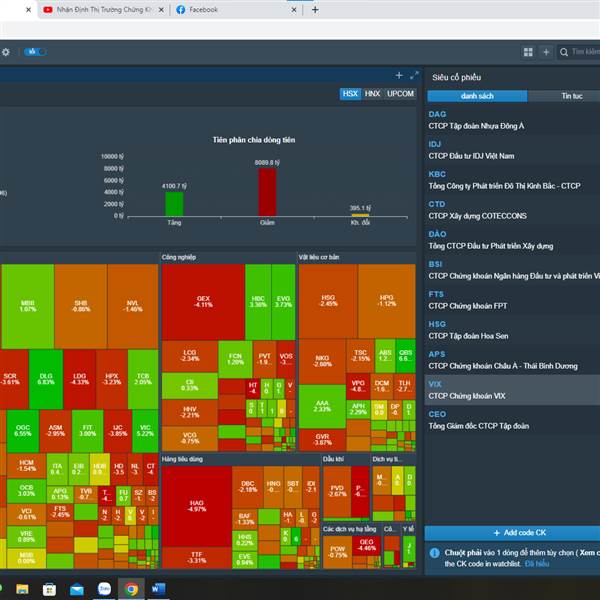Select APS in the watchlist
The width and height of the screenshot is (600, 600).
pyautogui.click(x=512, y=360)
